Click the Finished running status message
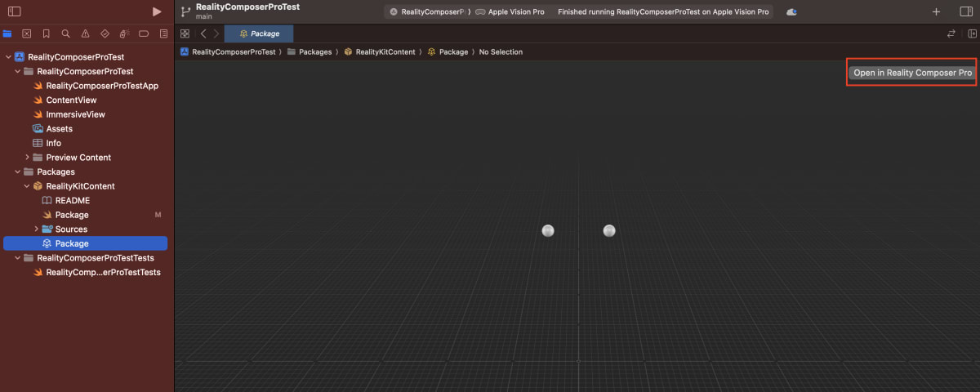This screenshot has width=980, height=392. [663, 12]
